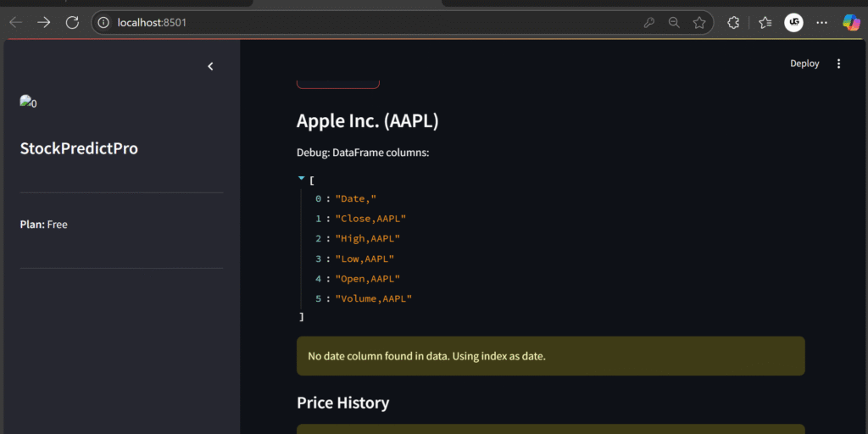This screenshot has height=434, width=868.
Task: Launch the Copilot sidebar
Action: (851, 23)
